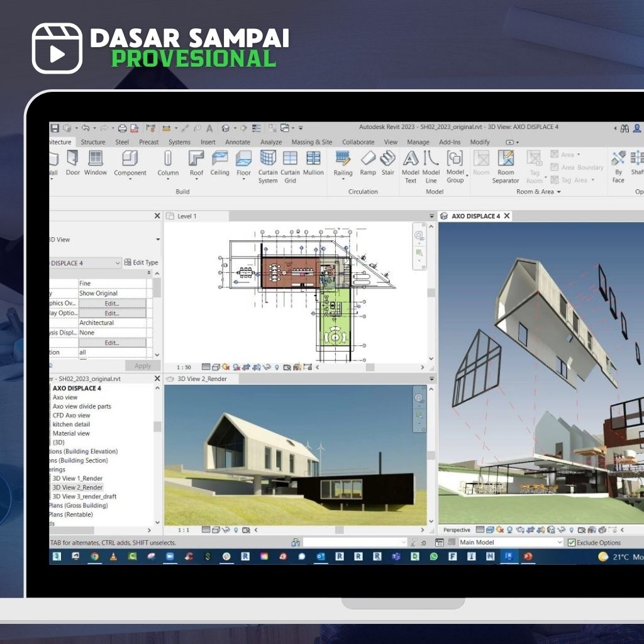The width and height of the screenshot is (644, 644).
Task: Pick the Mullion tool
Action: pyautogui.click(x=313, y=163)
